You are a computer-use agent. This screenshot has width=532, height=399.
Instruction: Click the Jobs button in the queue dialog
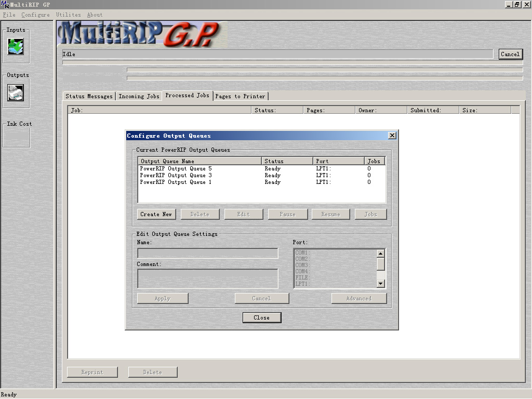(370, 214)
